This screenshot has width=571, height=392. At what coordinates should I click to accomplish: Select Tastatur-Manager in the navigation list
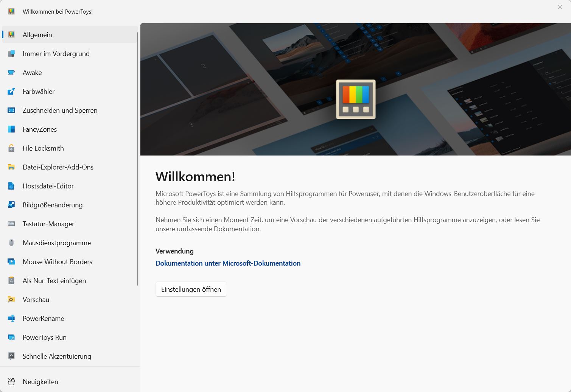pyautogui.click(x=70, y=224)
